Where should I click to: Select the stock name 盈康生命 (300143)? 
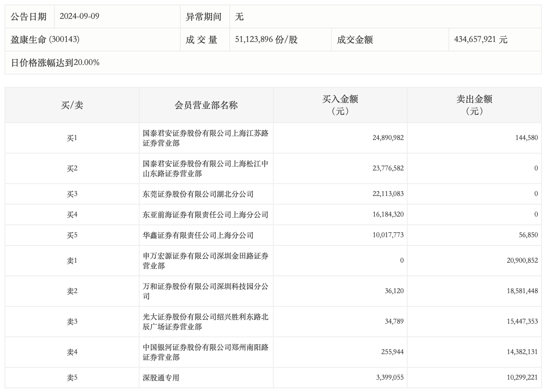(x=45, y=40)
